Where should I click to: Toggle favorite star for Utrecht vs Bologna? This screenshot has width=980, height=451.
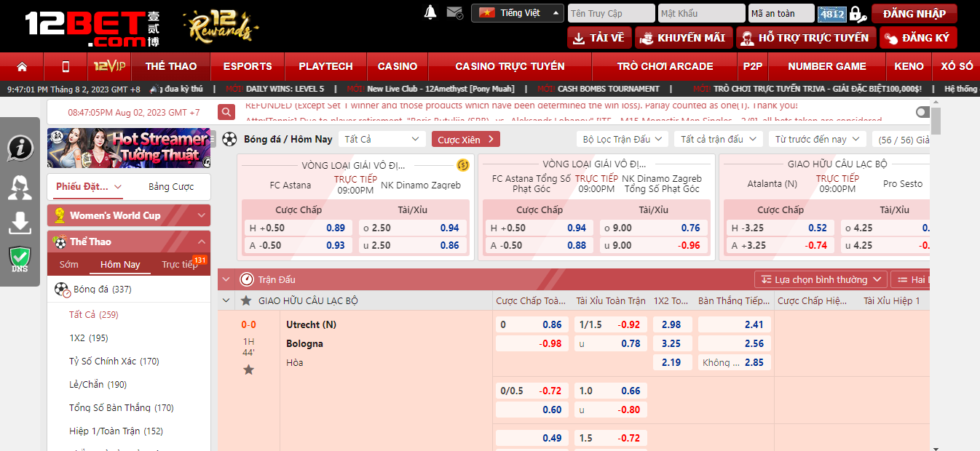click(248, 370)
